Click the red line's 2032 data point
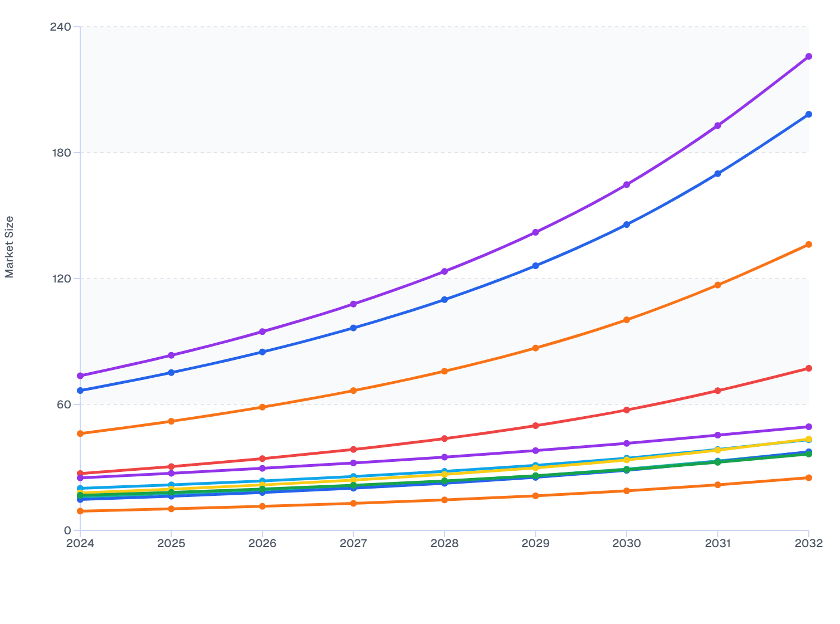 (x=808, y=369)
